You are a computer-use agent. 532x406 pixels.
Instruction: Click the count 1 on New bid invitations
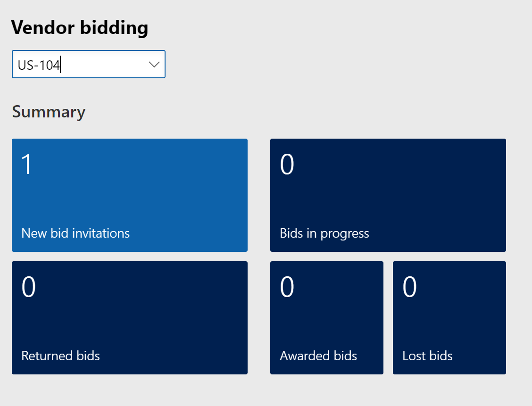pos(27,165)
